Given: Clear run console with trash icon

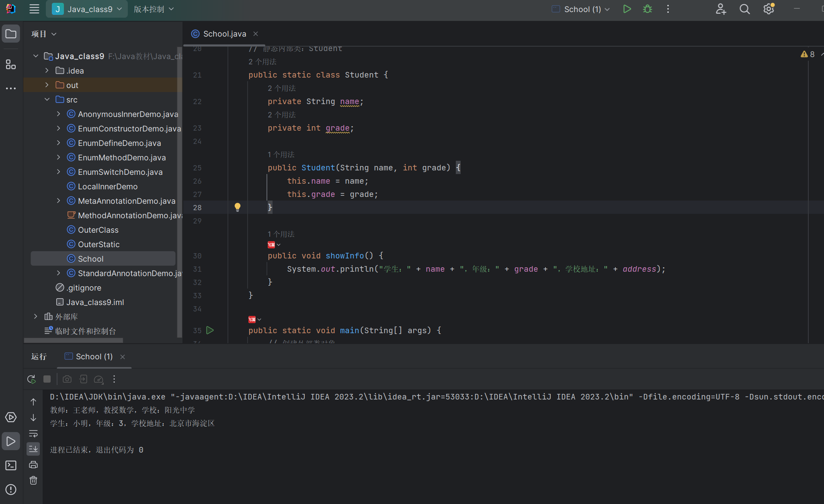Looking at the screenshot, I should tap(33, 480).
